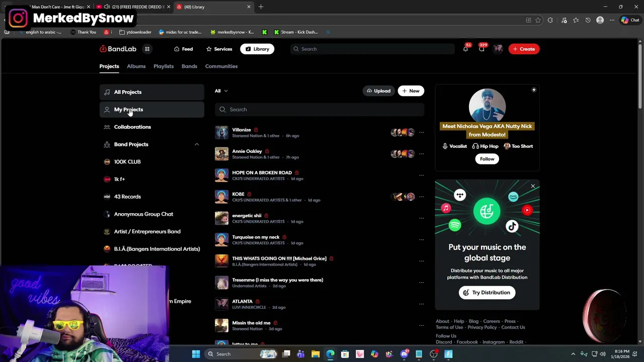This screenshot has height=362, width=644.
Task: Click the BandLab logo
Action: [x=118, y=49]
